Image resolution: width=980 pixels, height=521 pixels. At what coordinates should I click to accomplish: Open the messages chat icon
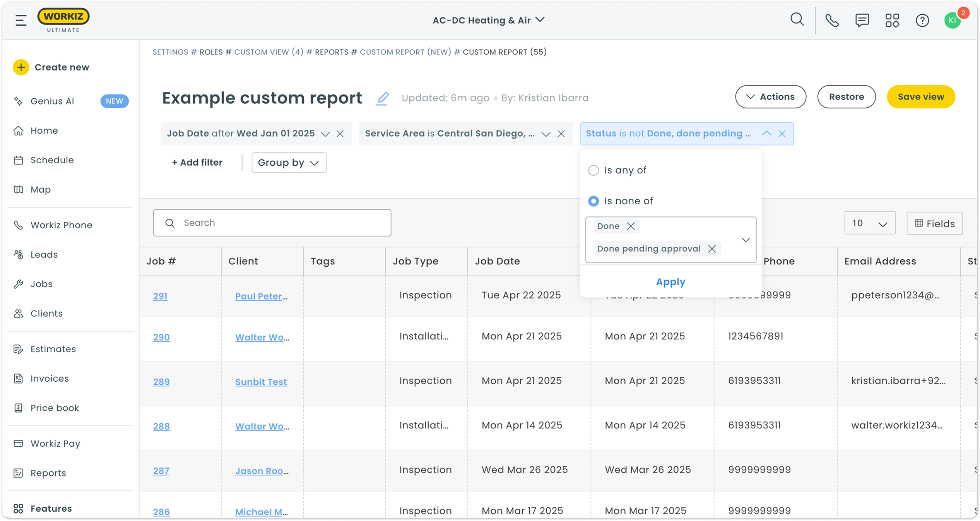coord(862,20)
